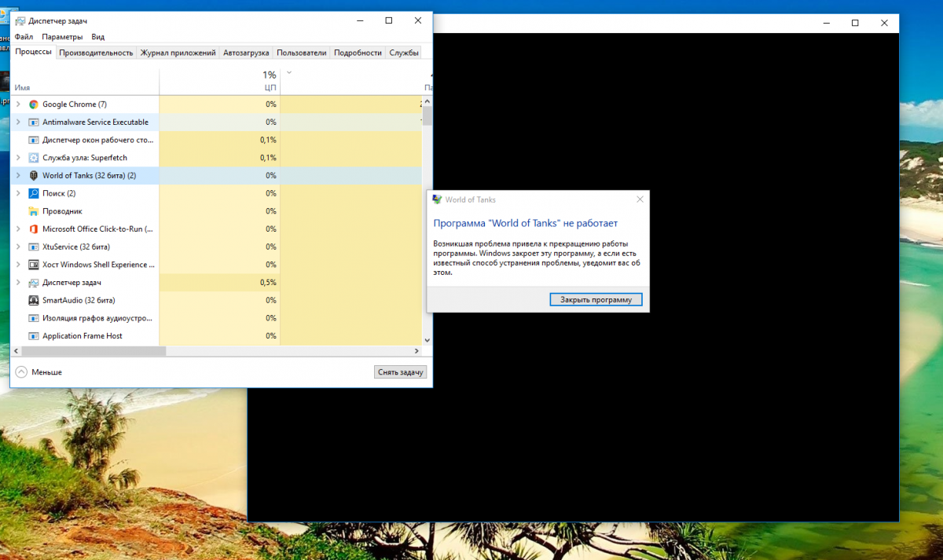The image size is (943, 560).
Task: Expand the Хост Windows Shell Experience row
Action: 18,265
